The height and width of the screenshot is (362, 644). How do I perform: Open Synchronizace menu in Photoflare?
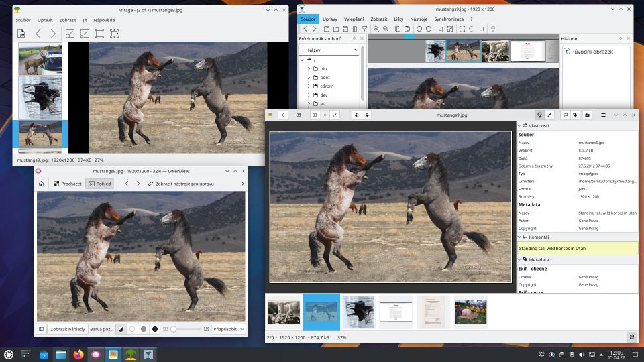449,19
